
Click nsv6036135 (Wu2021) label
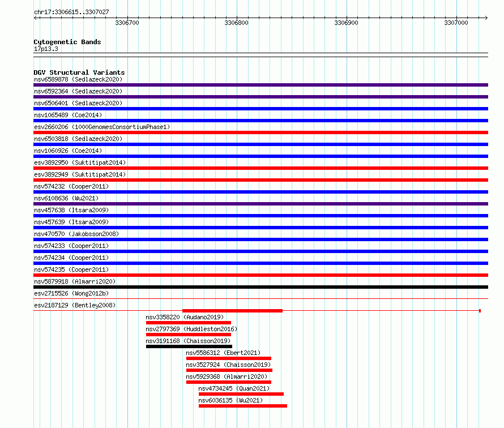click(x=230, y=400)
